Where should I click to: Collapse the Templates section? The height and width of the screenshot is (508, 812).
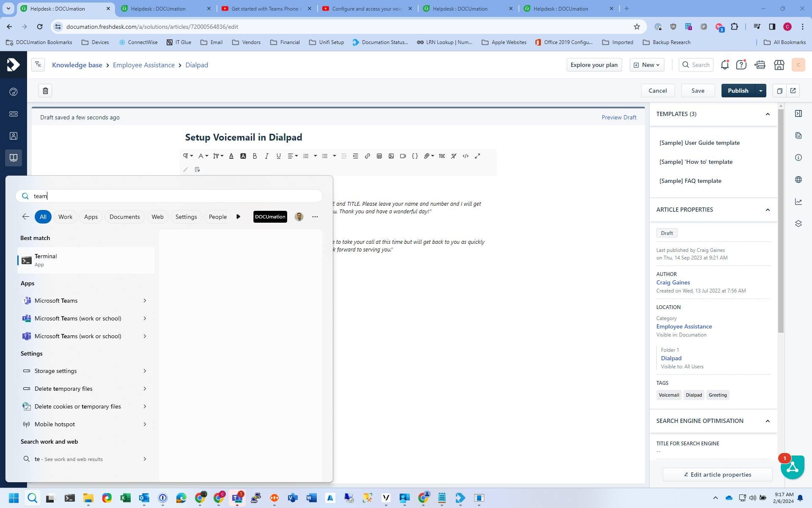[x=768, y=114]
